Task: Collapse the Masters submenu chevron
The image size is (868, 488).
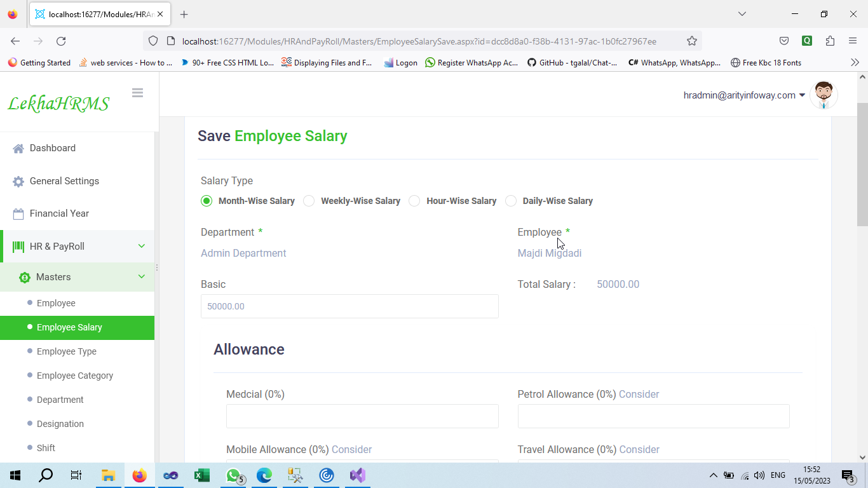Action: (142, 276)
